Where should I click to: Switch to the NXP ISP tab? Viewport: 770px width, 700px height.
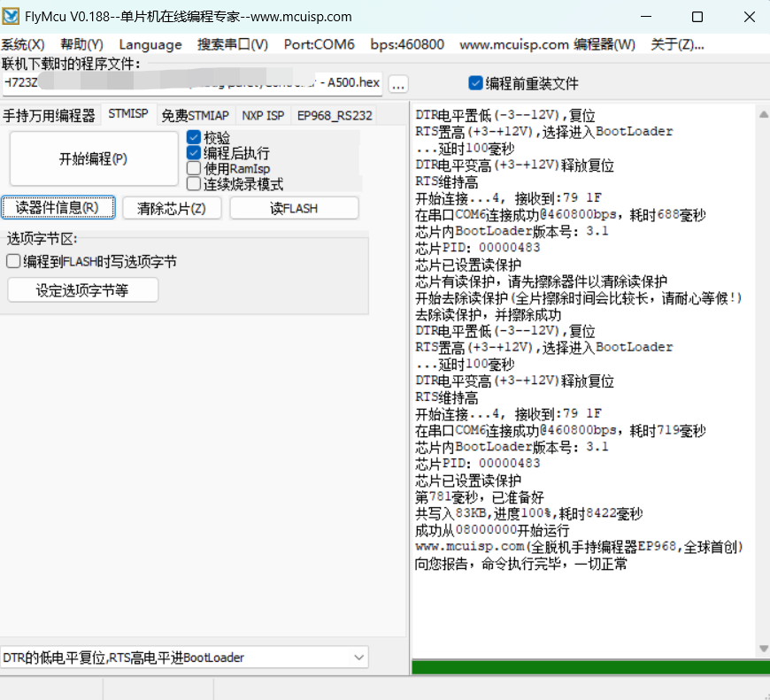pos(263,115)
